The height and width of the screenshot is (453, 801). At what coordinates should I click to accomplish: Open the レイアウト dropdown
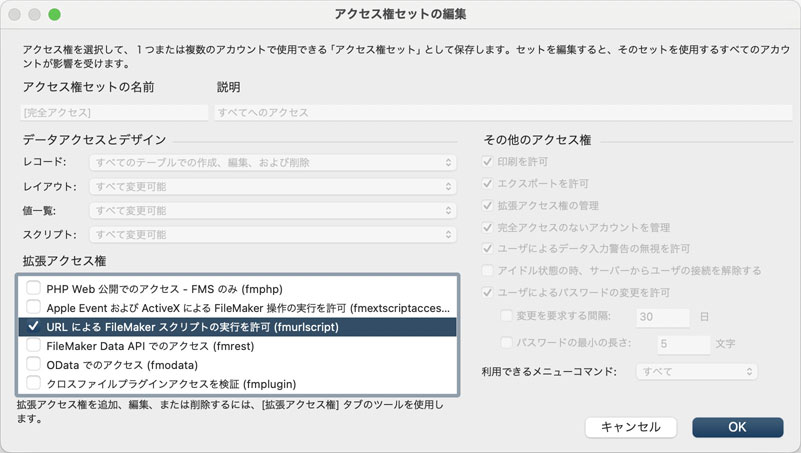[273, 186]
